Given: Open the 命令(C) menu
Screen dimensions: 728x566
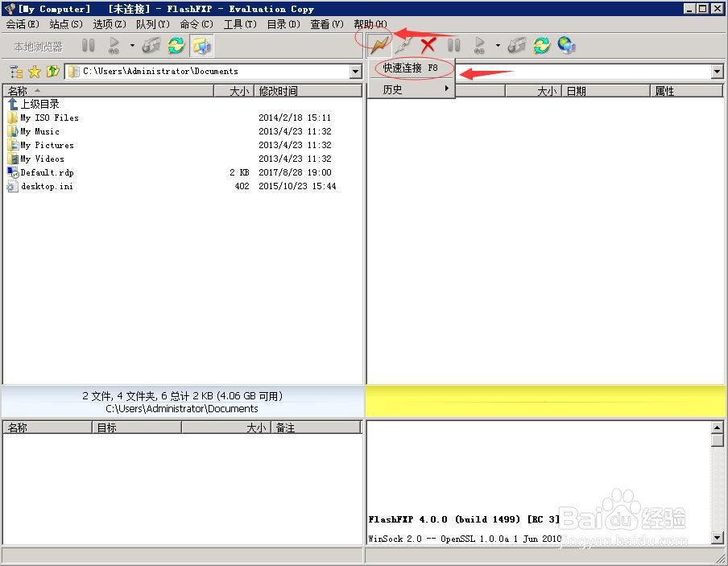Looking at the screenshot, I should coord(196,24).
